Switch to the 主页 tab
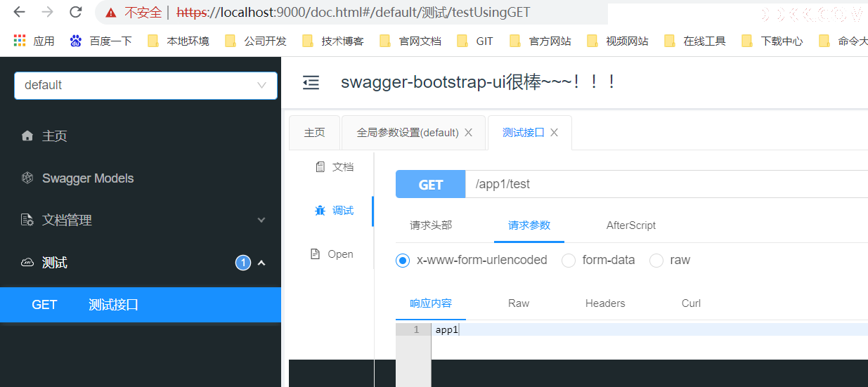The width and height of the screenshot is (868, 387). 314,133
